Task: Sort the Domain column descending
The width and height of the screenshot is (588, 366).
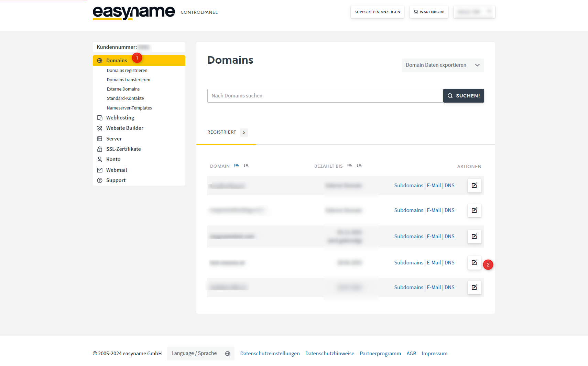Action: 246,166
